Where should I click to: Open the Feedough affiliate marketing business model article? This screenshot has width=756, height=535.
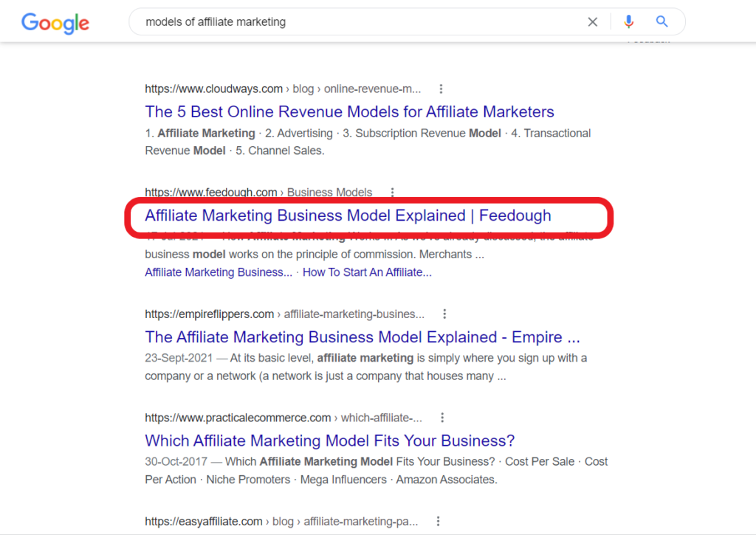click(348, 215)
